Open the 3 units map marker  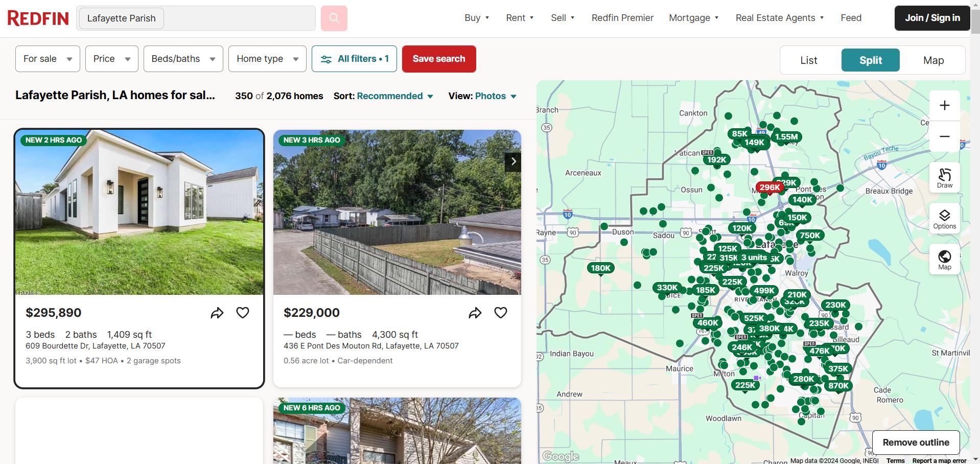click(x=754, y=258)
